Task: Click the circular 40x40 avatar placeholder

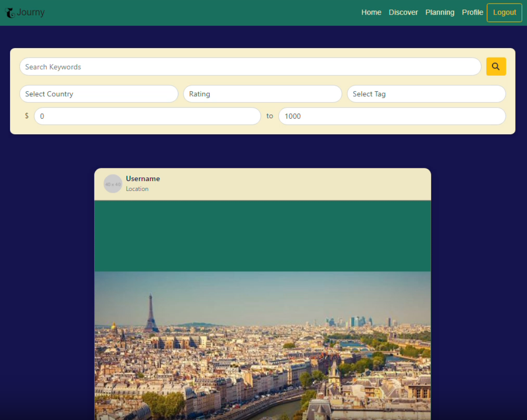Action: 113,184
